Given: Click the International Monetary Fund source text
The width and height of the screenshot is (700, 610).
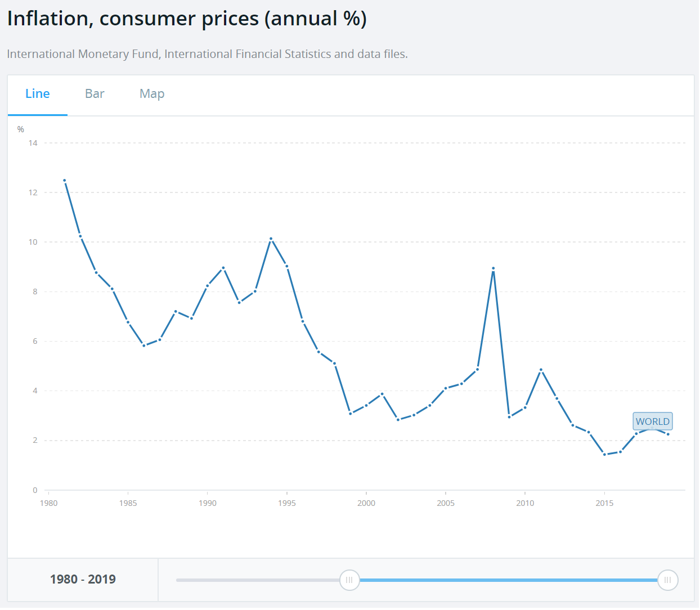Looking at the screenshot, I should coord(208,54).
